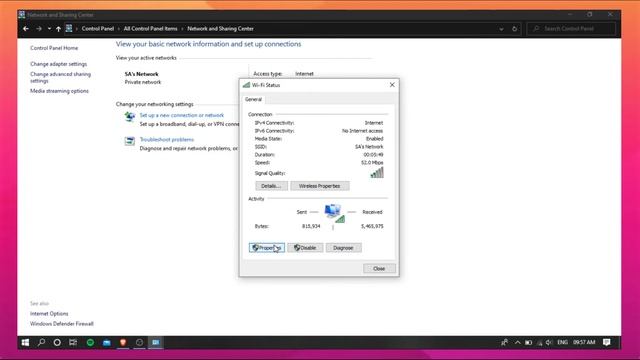The width and height of the screenshot is (640, 360).
Task: Click Network and Sharing Center breadcrumb
Action: click(220, 29)
